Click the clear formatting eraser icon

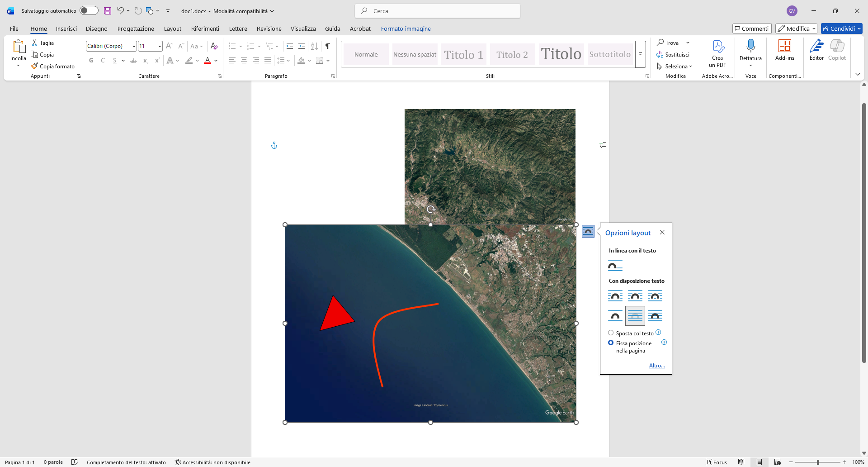pyautogui.click(x=214, y=46)
